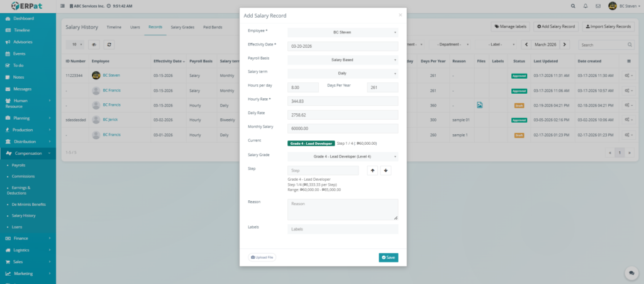Screen dimensions: 644x284
Task: Open the search icon in top bar
Action: point(572,6)
